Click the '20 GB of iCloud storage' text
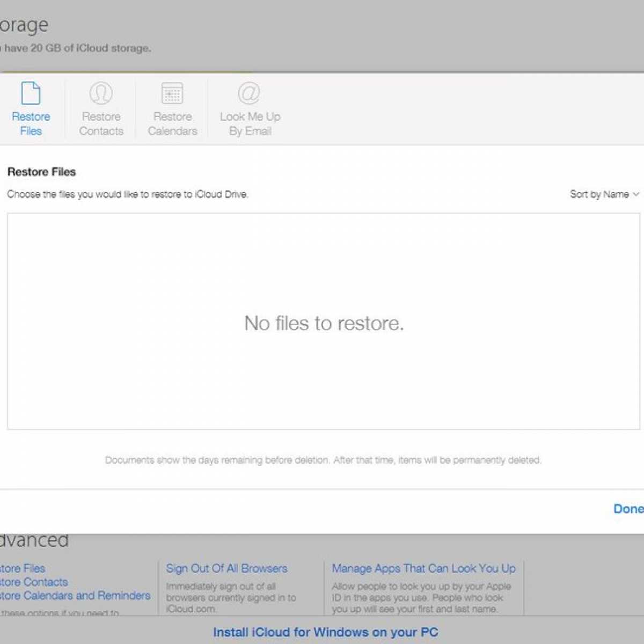This screenshot has width=644, height=644. point(91,48)
